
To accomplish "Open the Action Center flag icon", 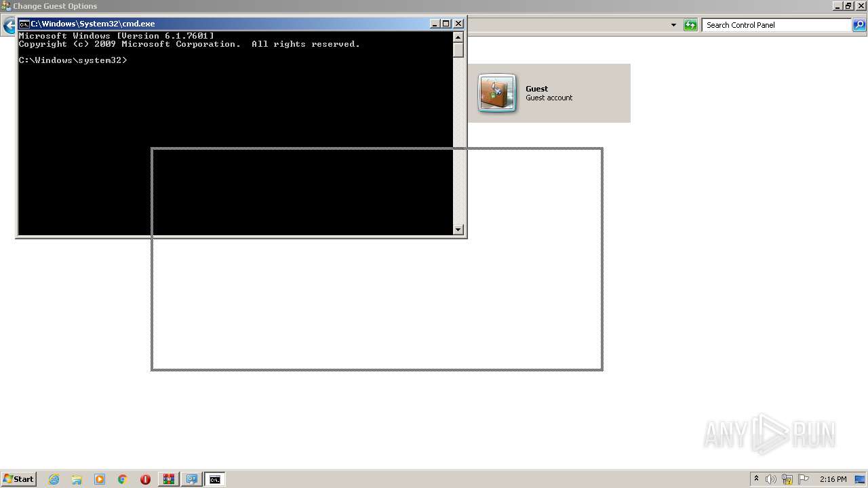I will [x=804, y=479].
